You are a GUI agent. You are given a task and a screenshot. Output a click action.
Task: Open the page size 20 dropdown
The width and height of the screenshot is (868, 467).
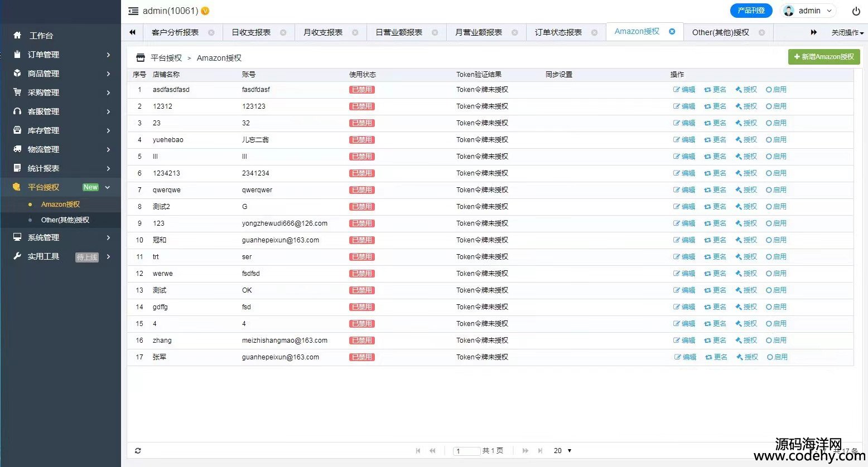point(562,451)
